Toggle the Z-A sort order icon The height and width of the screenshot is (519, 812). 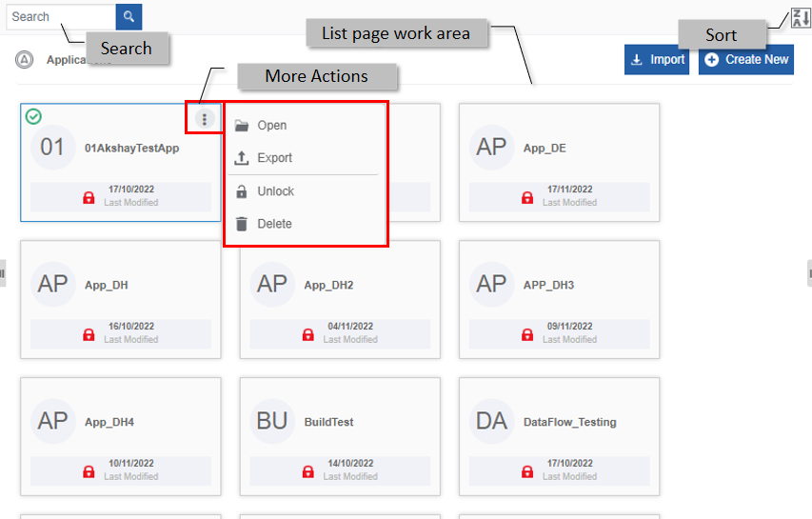coord(801,18)
